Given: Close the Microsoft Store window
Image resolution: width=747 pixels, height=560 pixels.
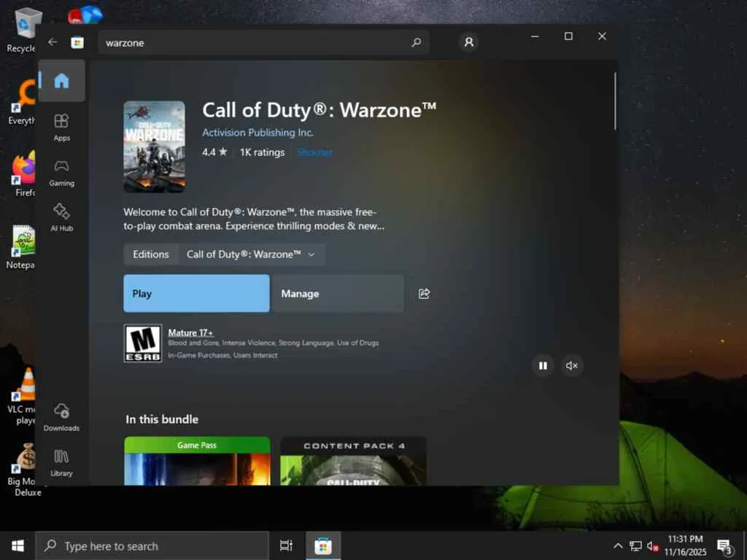Looking at the screenshot, I should coord(602,36).
